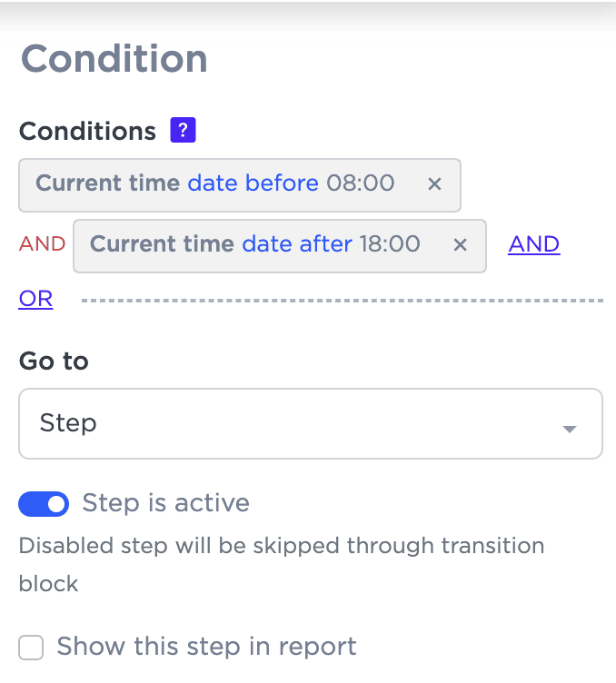This screenshot has height=683, width=616.
Task: Change the 'date before' operator
Action: tap(253, 183)
